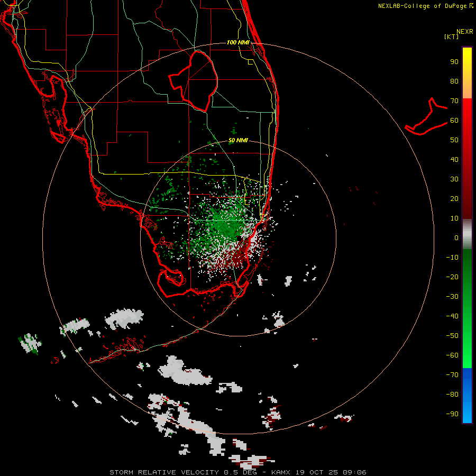Click the positive 70 scale value
The image size is (476, 476).
click(x=454, y=101)
